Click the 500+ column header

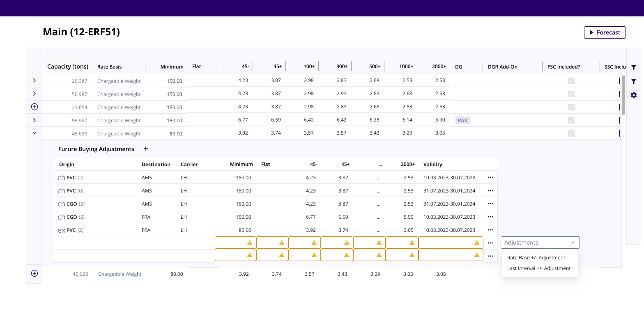coord(375,66)
